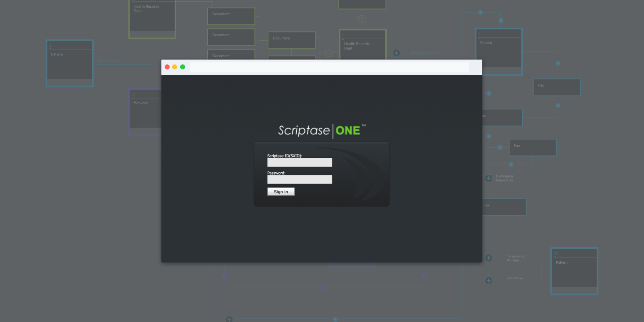Click plus icon left of Lorem ipsum dolor
644x322 pixels.
pos(396,53)
